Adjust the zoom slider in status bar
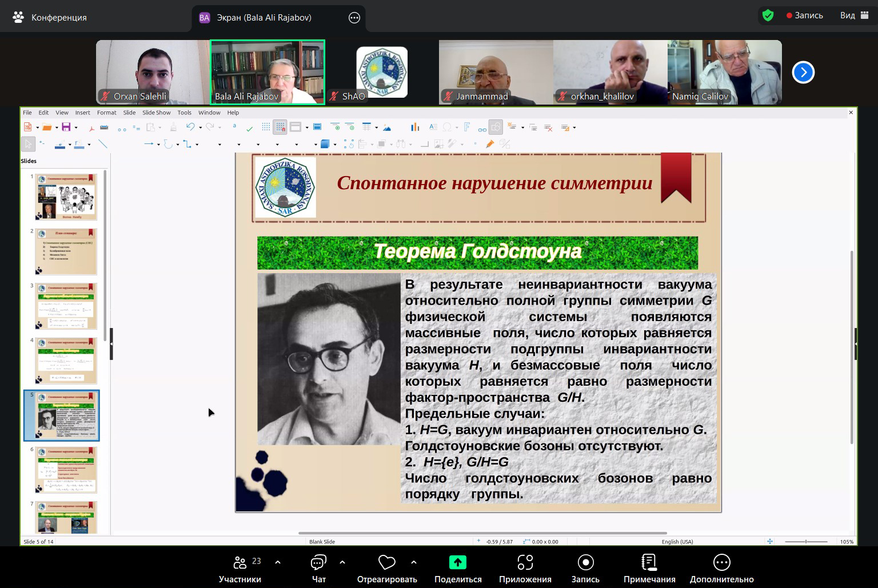 pos(806,542)
